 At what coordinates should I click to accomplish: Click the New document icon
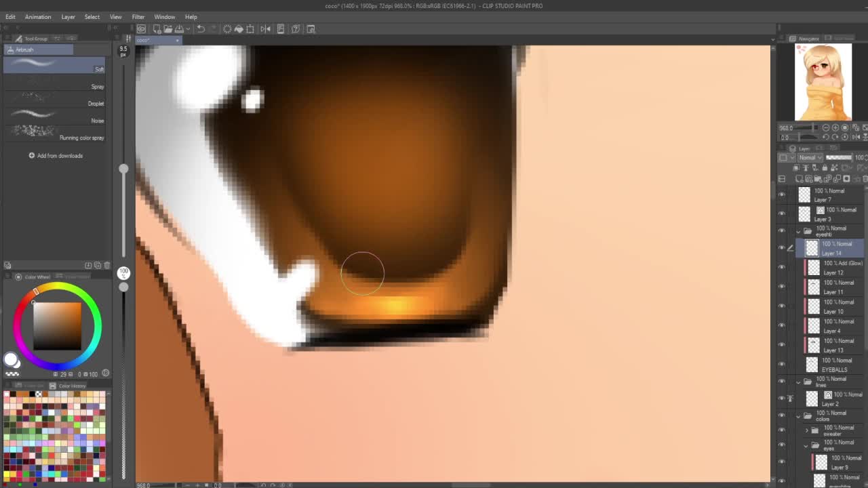(157, 28)
